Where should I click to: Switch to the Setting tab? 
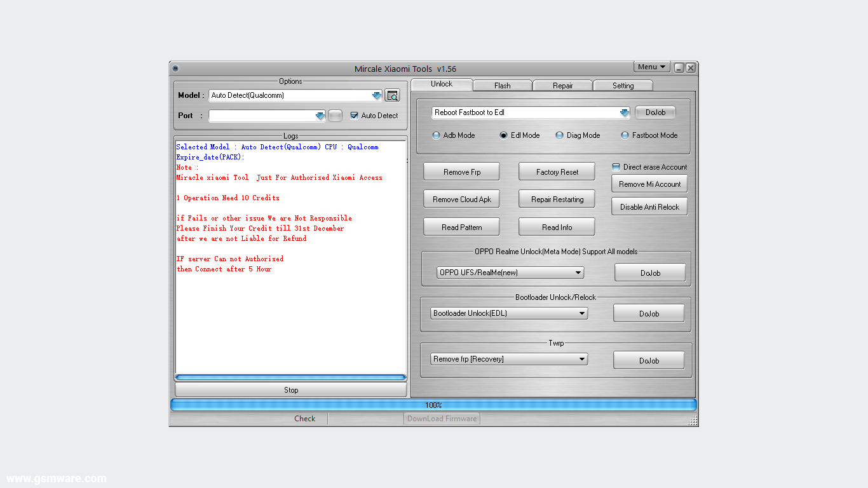(623, 86)
